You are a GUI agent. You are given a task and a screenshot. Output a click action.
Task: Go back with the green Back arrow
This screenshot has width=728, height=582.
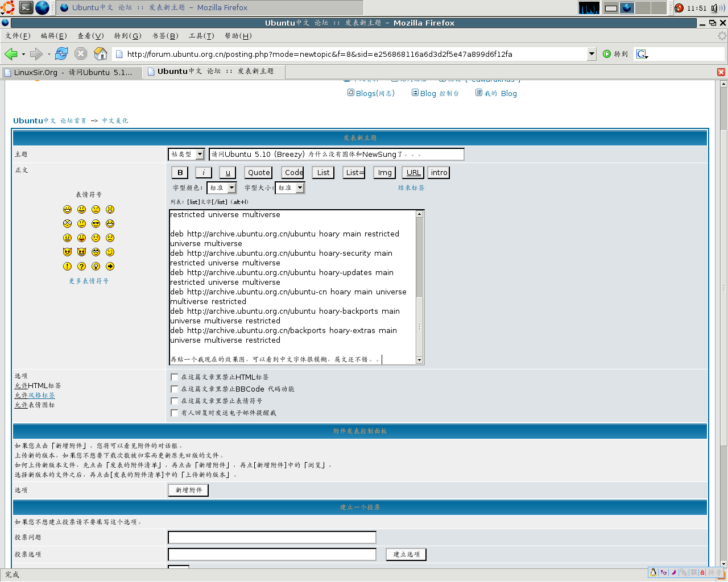[x=10, y=54]
